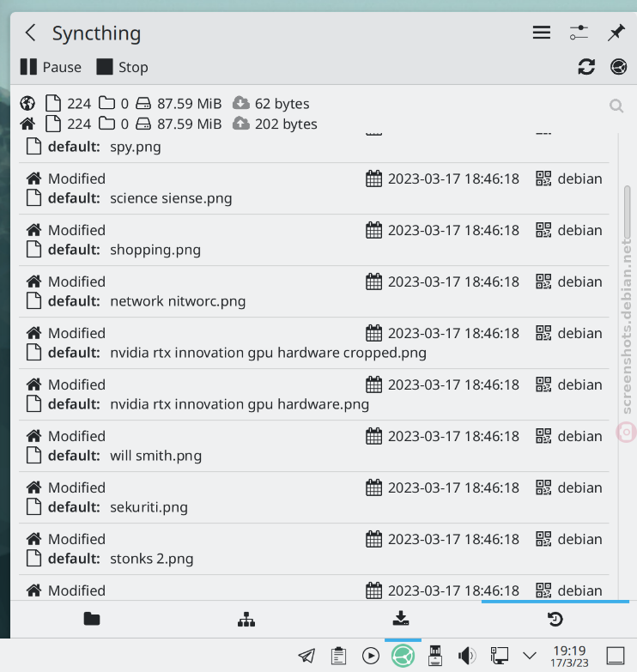
Task: Click the Stop button
Action: point(122,67)
